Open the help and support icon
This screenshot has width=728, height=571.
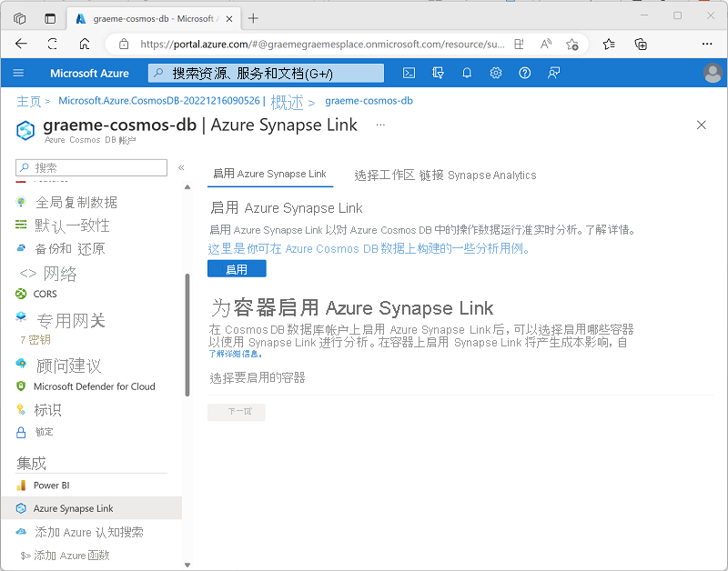pyautogui.click(x=525, y=74)
